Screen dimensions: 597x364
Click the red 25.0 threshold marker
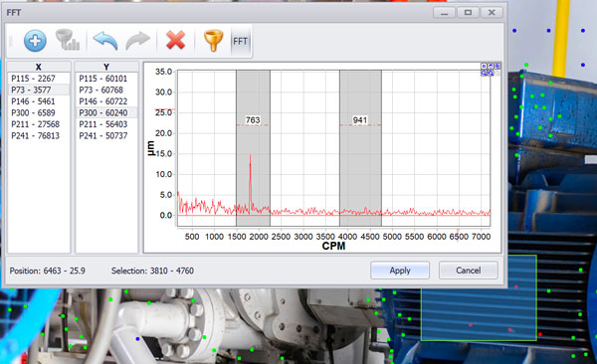(x=164, y=109)
